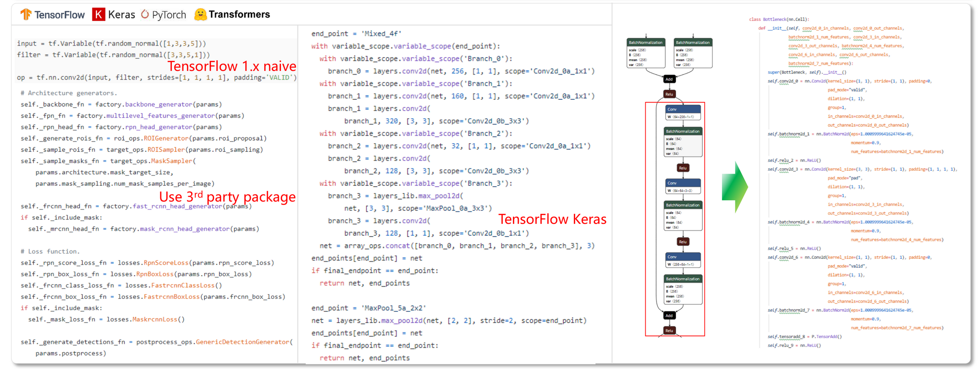Click the 'self.relu_9 = nn.ReLU()' line
980x369 pixels.
coord(794,345)
